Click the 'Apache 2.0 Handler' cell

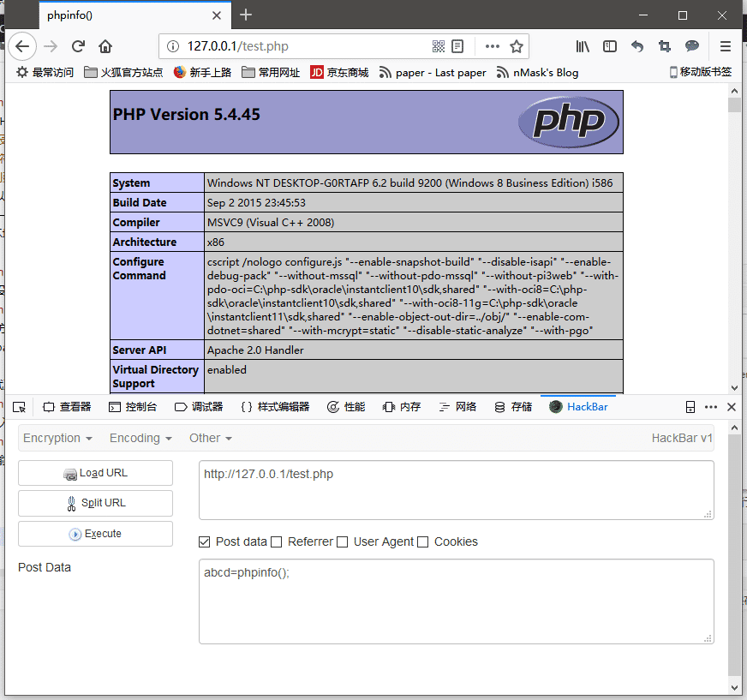(x=413, y=350)
